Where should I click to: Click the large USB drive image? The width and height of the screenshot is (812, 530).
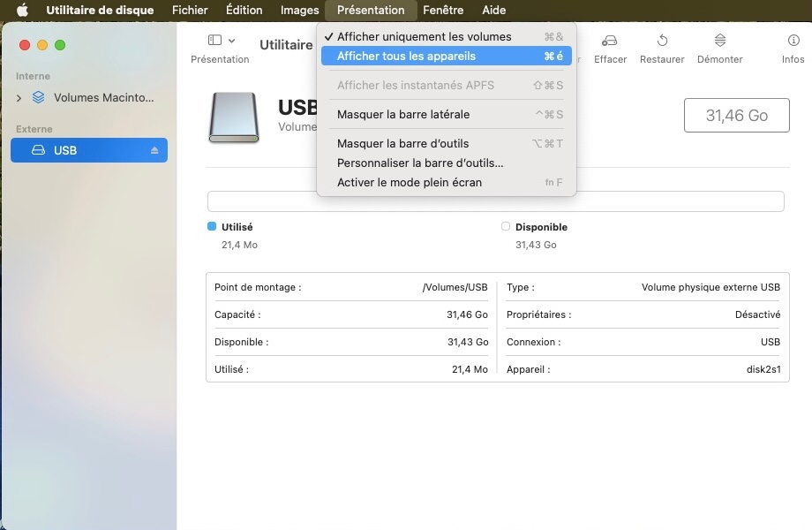(x=234, y=117)
